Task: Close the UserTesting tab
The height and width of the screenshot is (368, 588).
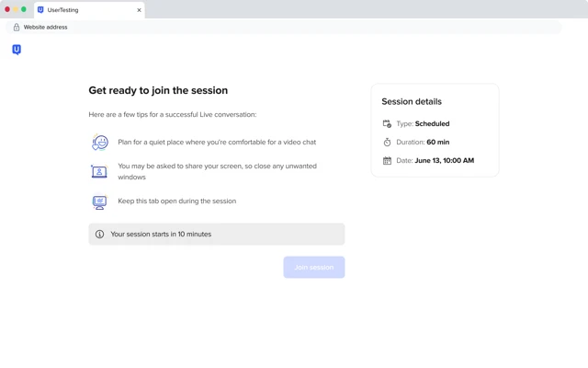Action: pos(139,10)
